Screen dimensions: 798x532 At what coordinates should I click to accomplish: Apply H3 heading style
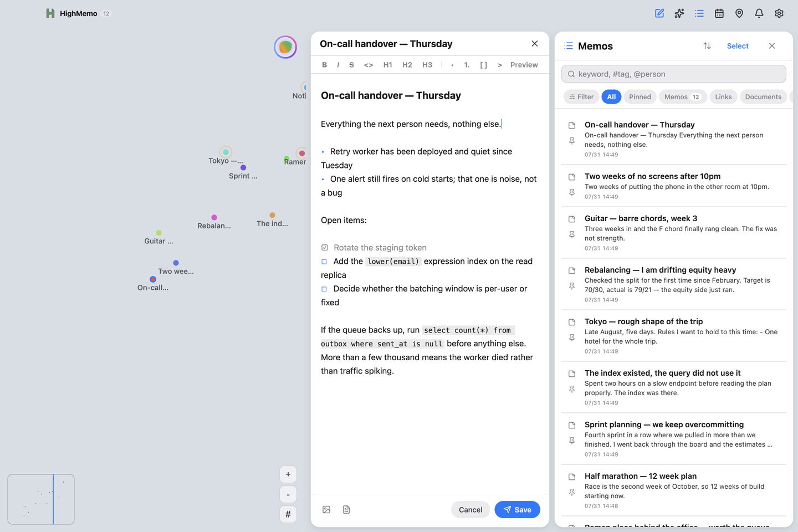(427, 65)
